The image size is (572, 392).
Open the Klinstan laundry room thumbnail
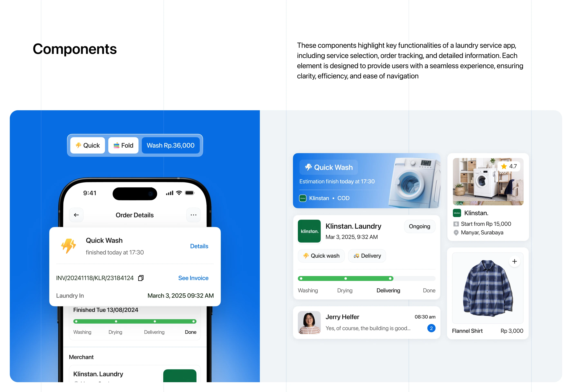coord(488,182)
